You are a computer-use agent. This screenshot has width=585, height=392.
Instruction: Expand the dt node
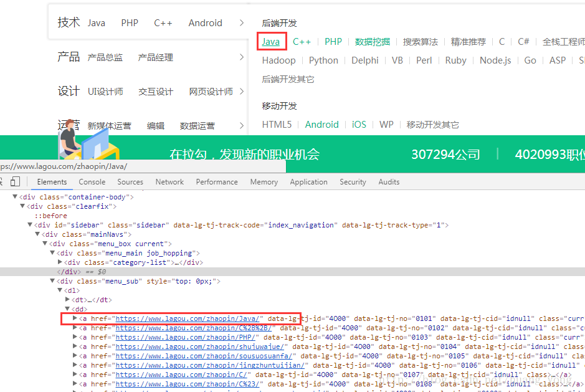67,299
